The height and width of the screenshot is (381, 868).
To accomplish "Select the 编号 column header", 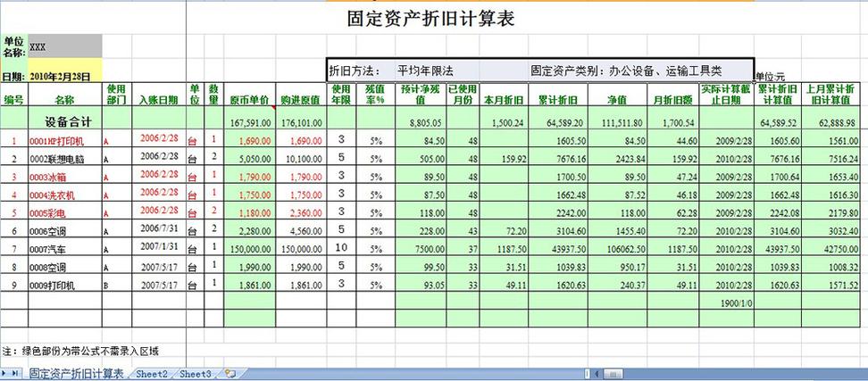I will [13, 95].
